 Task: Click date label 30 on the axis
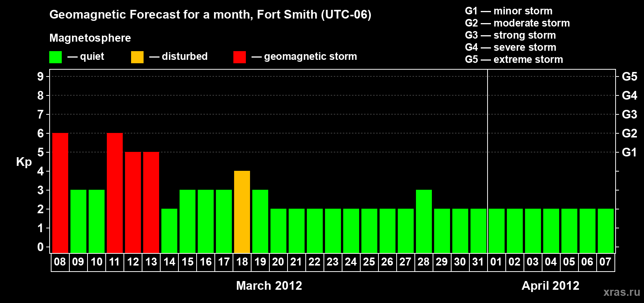click(x=460, y=262)
